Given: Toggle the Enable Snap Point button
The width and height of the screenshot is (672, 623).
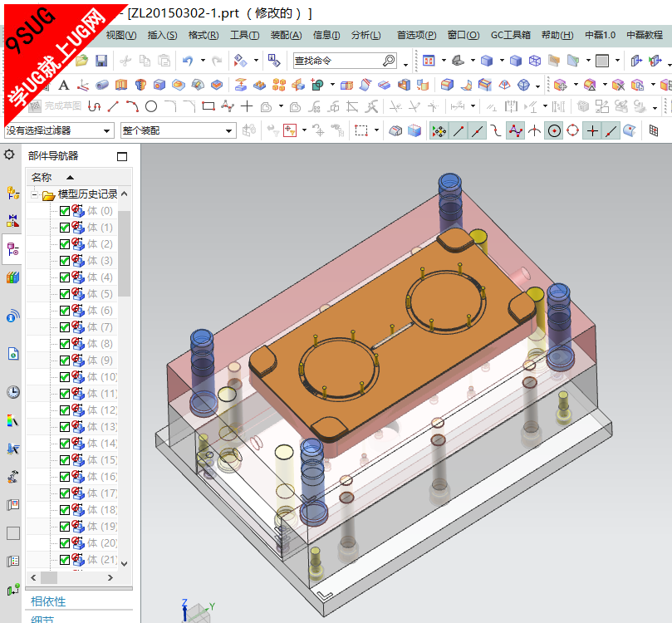Looking at the screenshot, I should (439, 130).
